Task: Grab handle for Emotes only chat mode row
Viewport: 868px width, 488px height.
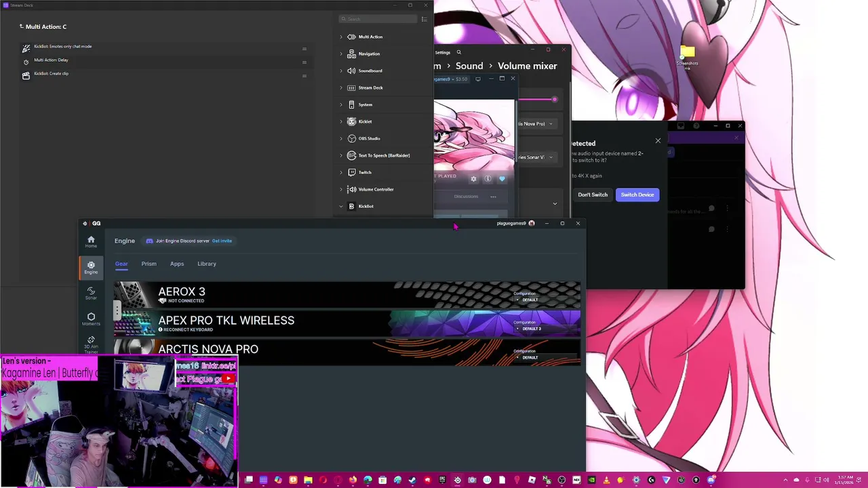Action: pos(304,49)
